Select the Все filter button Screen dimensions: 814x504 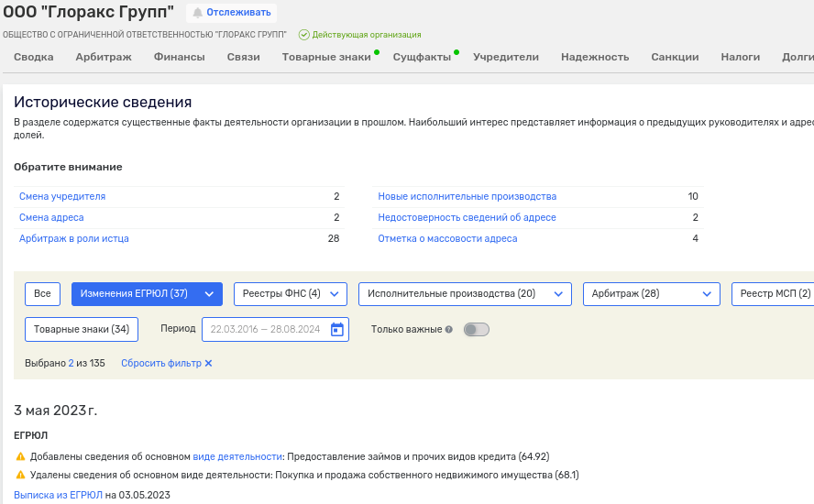pyautogui.click(x=42, y=294)
